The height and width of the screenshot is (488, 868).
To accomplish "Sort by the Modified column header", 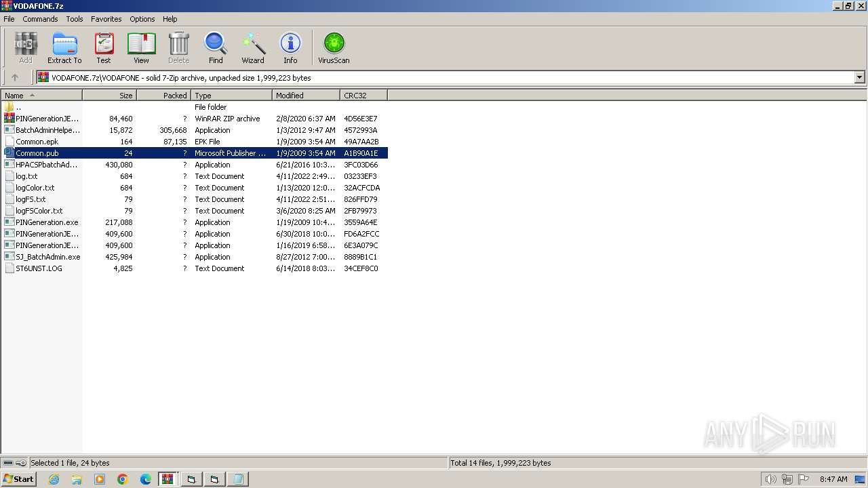I will pos(306,96).
